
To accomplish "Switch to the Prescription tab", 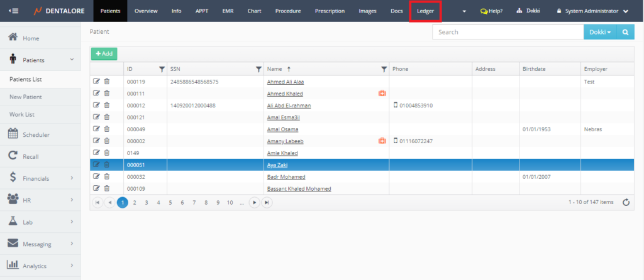I will 330,11.
